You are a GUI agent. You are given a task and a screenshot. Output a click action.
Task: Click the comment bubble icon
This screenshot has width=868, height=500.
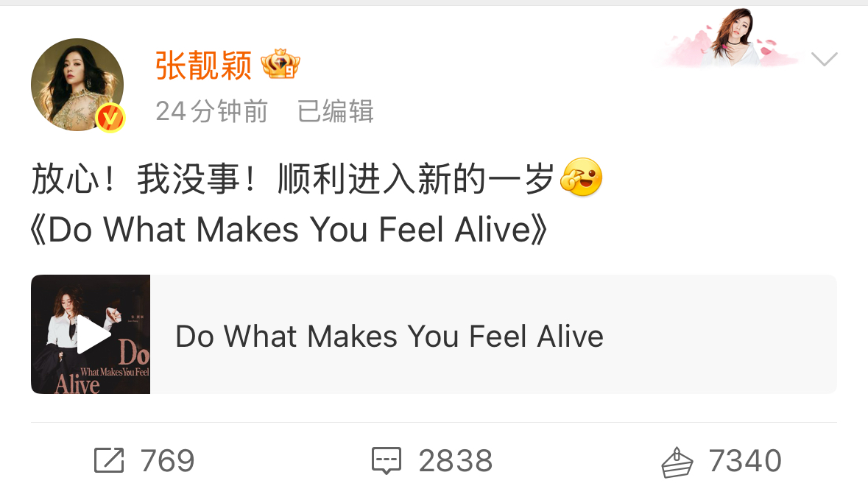pos(386,461)
